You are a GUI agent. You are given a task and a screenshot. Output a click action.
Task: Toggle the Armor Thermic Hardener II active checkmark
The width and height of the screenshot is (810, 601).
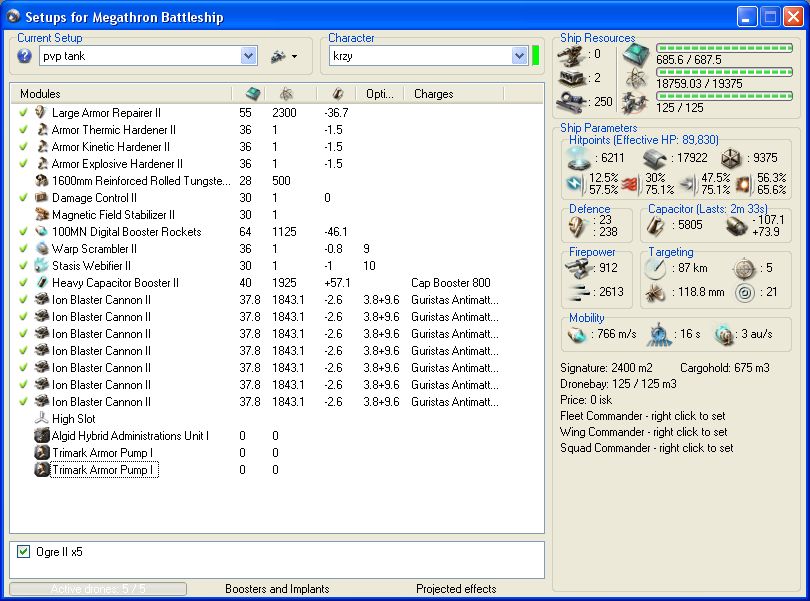(23, 130)
